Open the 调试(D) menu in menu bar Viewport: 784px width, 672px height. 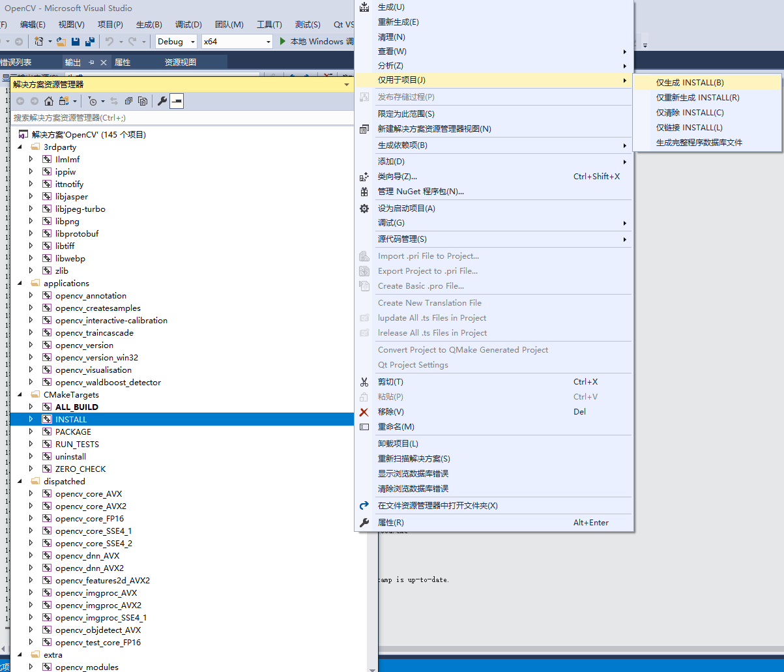pos(188,25)
